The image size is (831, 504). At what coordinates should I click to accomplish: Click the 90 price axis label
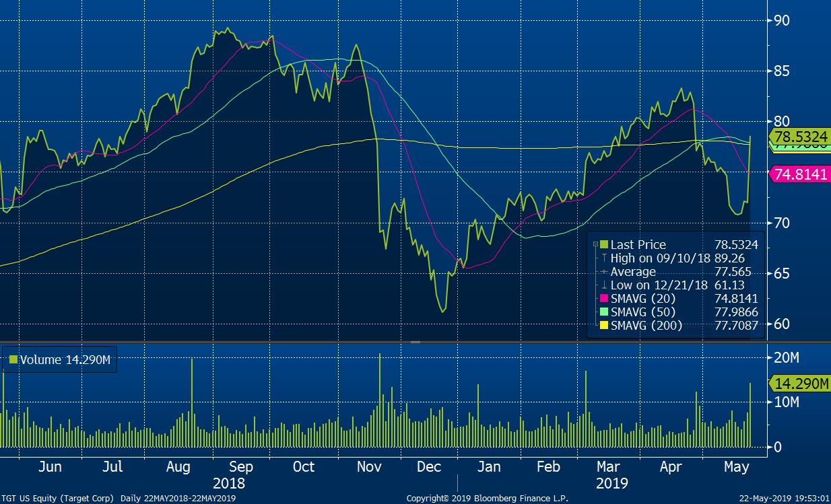782,20
